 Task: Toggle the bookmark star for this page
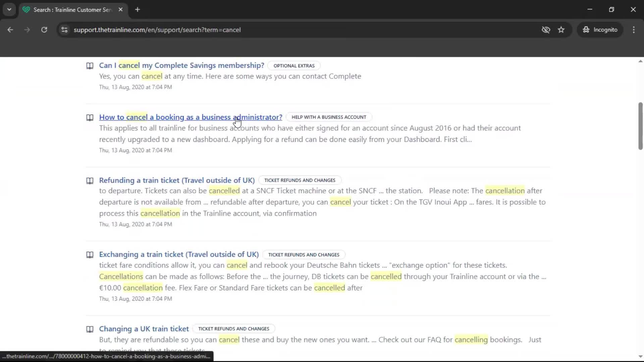561,29
